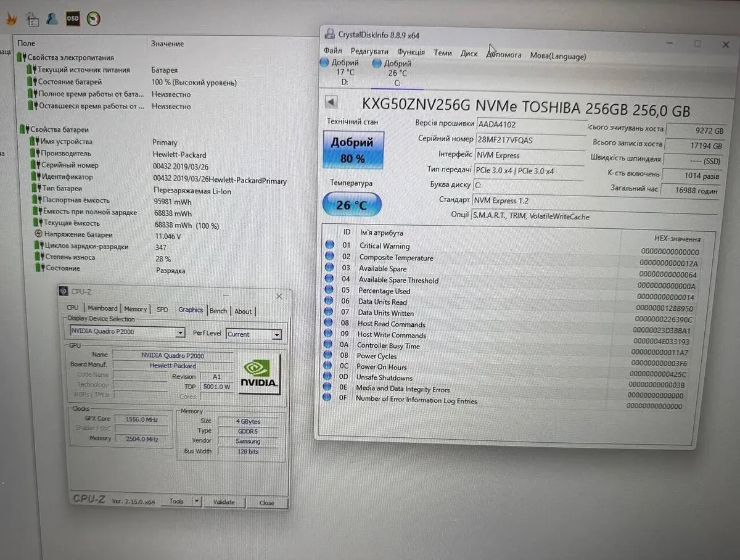Open the Perf Level 'Current' dropdown
740x560 pixels.
(x=277, y=335)
